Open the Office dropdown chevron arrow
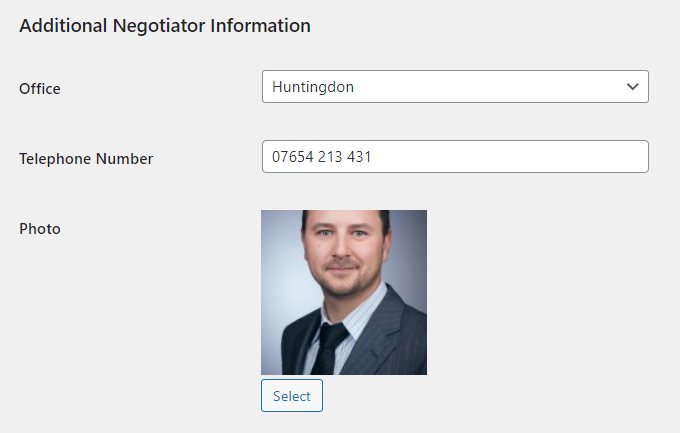This screenshot has height=433, width=680. click(633, 87)
